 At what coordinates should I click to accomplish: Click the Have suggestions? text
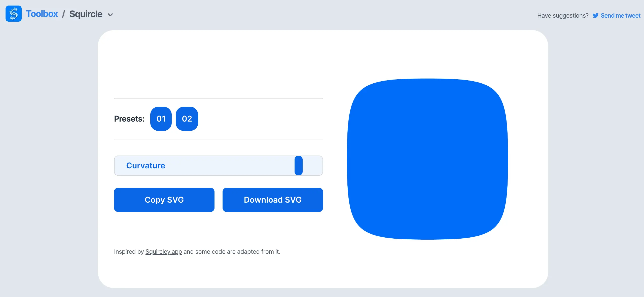coord(563,16)
